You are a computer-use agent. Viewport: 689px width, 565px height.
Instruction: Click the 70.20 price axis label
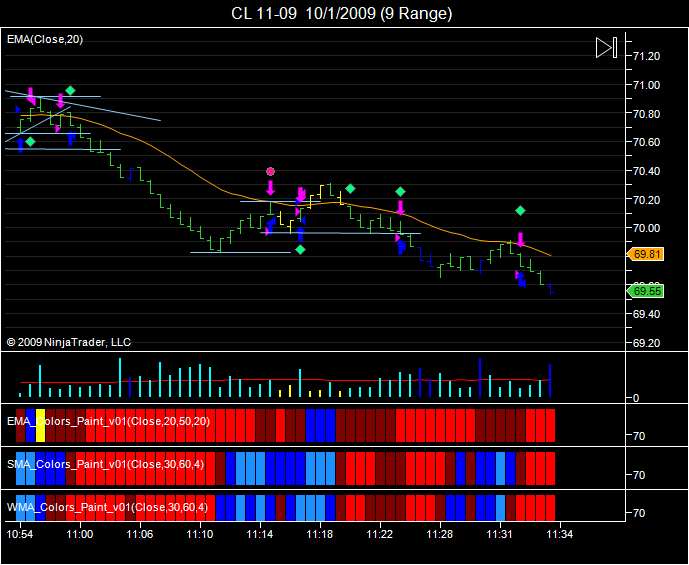coord(646,200)
